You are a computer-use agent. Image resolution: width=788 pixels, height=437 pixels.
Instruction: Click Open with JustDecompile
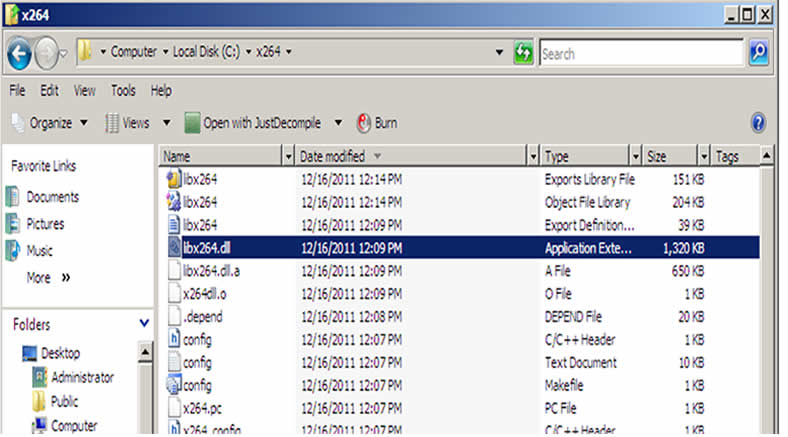(x=253, y=123)
